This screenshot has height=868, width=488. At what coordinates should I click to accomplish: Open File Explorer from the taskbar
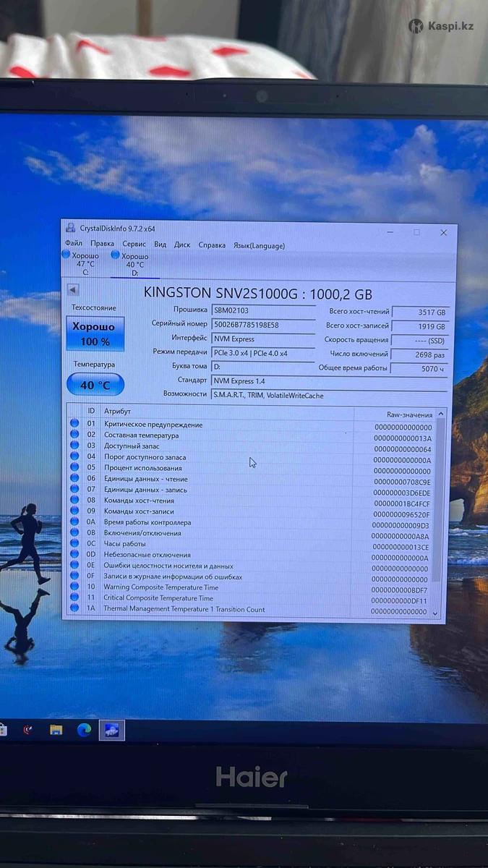coord(56,730)
